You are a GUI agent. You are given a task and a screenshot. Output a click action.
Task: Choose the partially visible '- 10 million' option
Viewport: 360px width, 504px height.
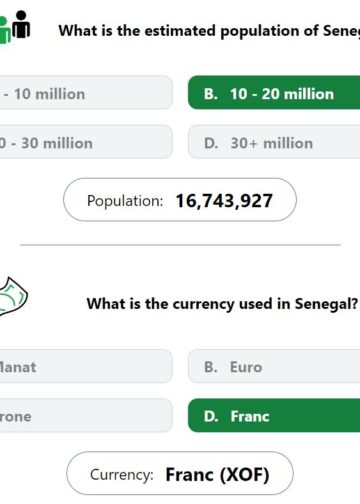click(x=86, y=93)
